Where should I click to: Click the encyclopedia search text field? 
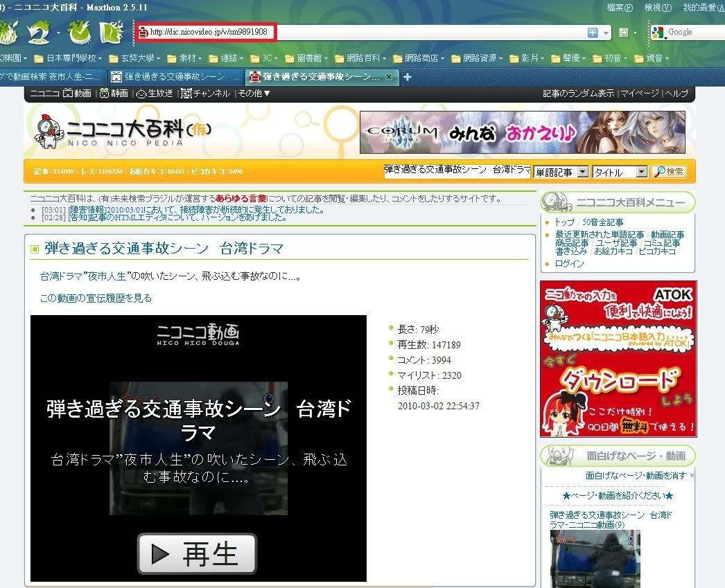click(x=457, y=171)
